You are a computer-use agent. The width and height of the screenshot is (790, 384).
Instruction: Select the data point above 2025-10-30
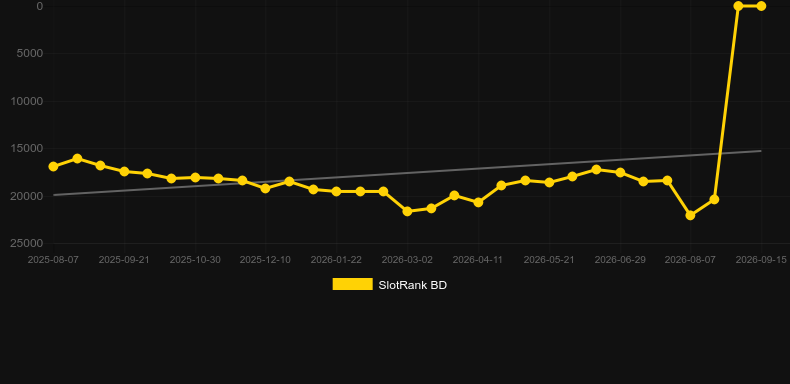[x=195, y=177]
